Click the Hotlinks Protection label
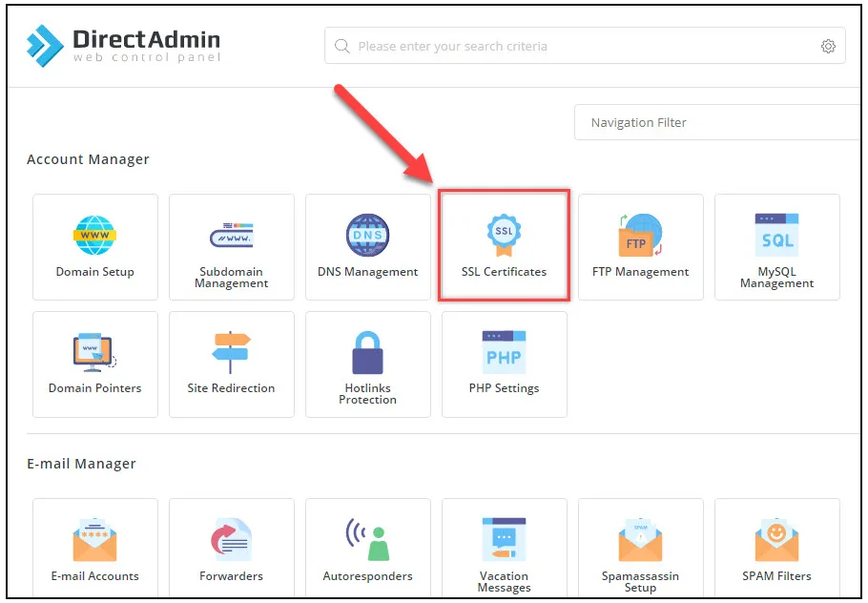The image size is (868, 603). (367, 394)
